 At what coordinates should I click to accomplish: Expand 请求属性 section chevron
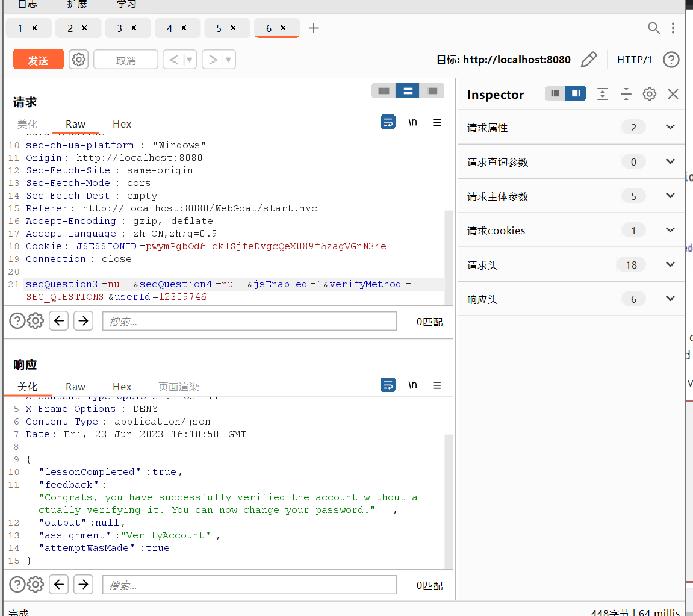(x=670, y=127)
